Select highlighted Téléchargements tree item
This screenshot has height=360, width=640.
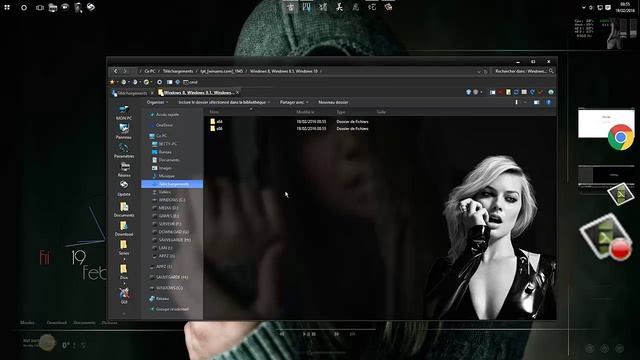pos(172,184)
